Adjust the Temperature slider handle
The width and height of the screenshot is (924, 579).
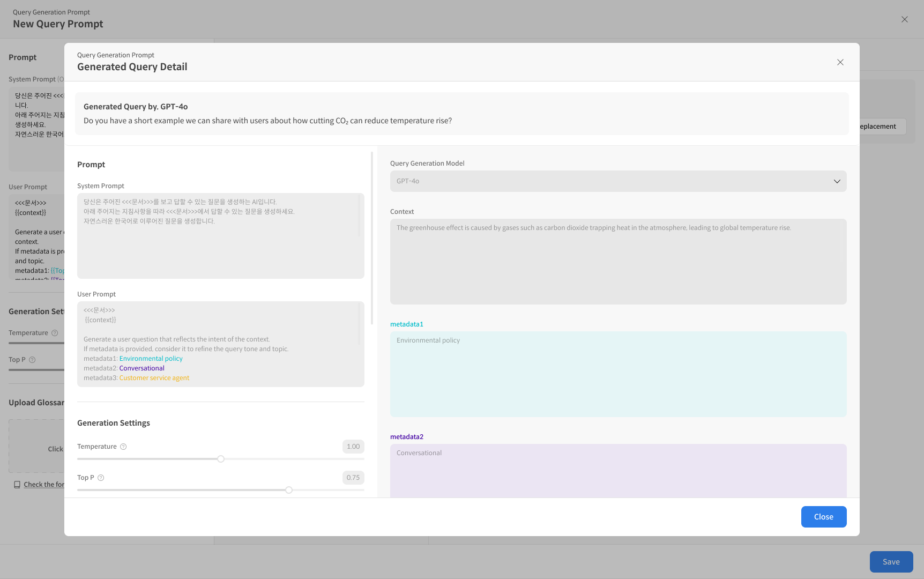tap(221, 459)
